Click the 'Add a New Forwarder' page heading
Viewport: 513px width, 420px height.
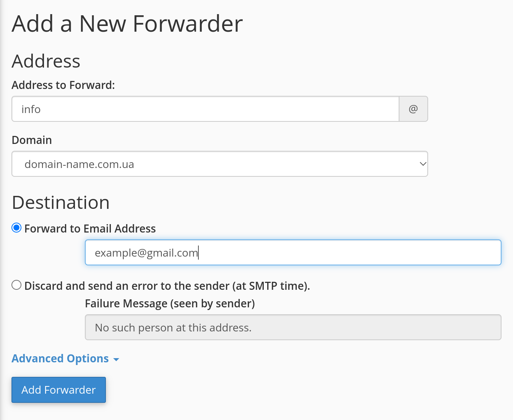click(x=127, y=24)
